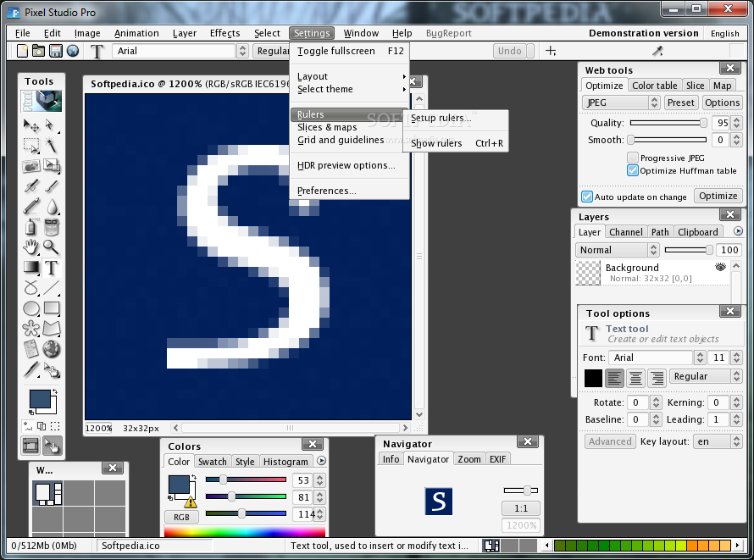This screenshot has width=754, height=560.
Task: Select the Globe web tool
Action: pos(51,349)
